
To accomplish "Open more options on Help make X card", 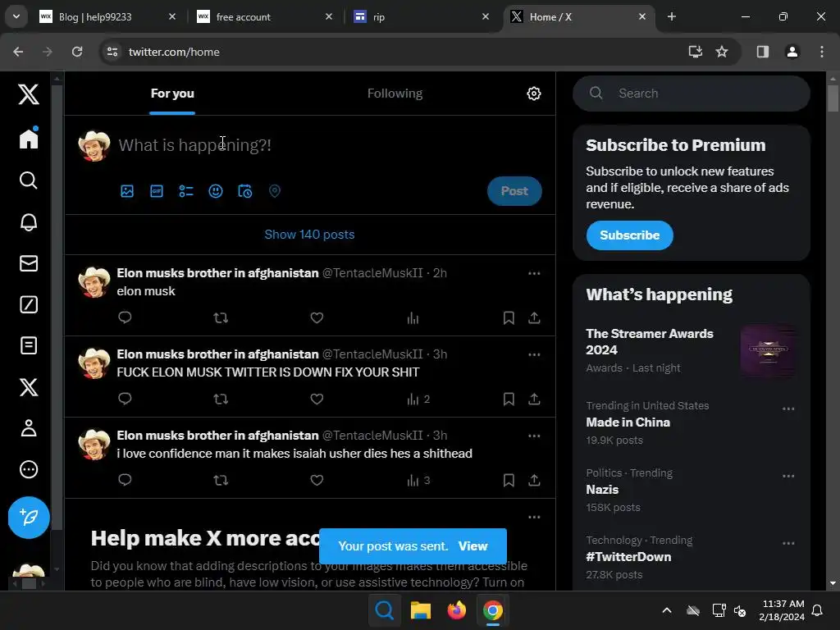I will (x=534, y=517).
